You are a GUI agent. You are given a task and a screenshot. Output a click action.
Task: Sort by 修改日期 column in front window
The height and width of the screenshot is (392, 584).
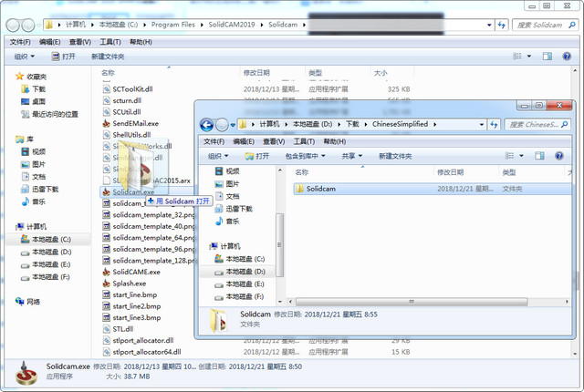tap(450, 172)
